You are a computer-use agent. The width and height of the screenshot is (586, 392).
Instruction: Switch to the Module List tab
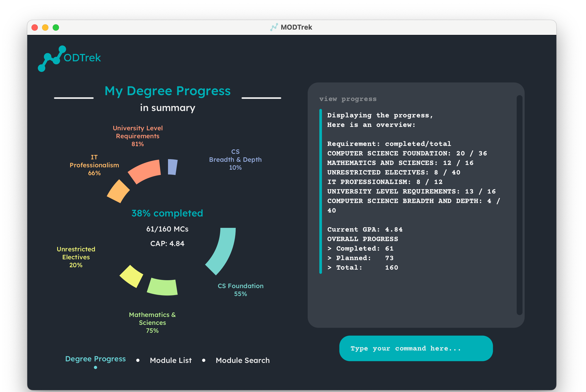pyautogui.click(x=171, y=360)
